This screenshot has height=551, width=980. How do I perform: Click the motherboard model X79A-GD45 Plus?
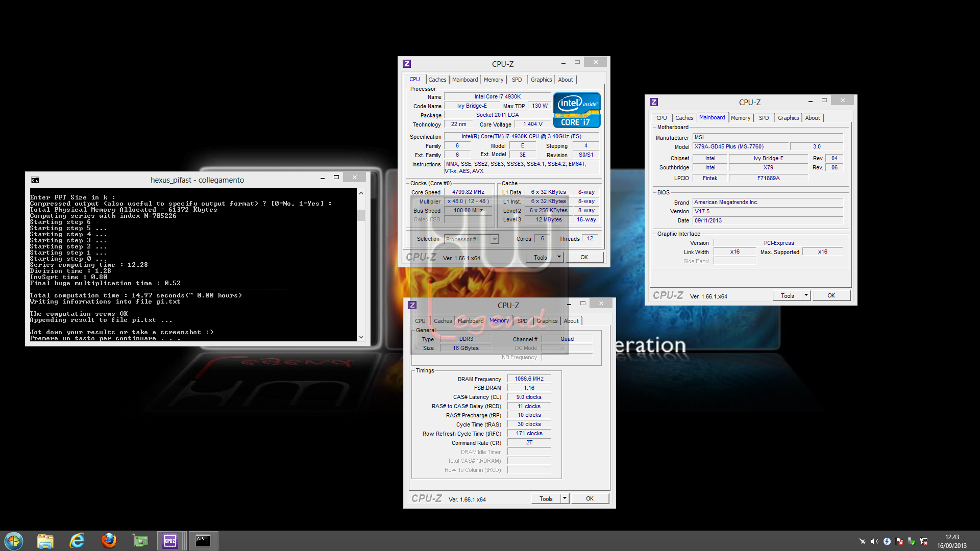coord(741,146)
